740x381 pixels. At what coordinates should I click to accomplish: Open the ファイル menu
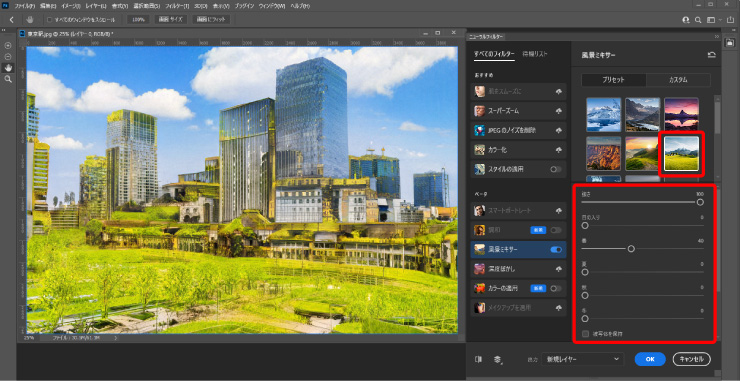pyautogui.click(x=25, y=6)
